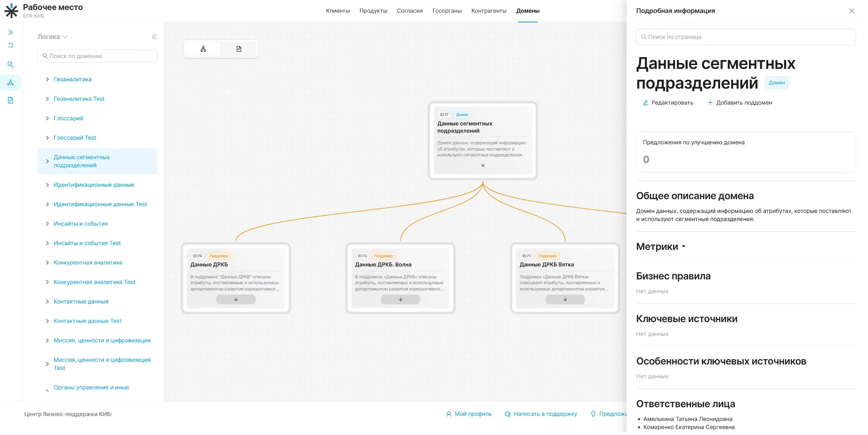Expand the Глоссарий tree chevron
Screen dimensions: 868x435
[47, 118]
